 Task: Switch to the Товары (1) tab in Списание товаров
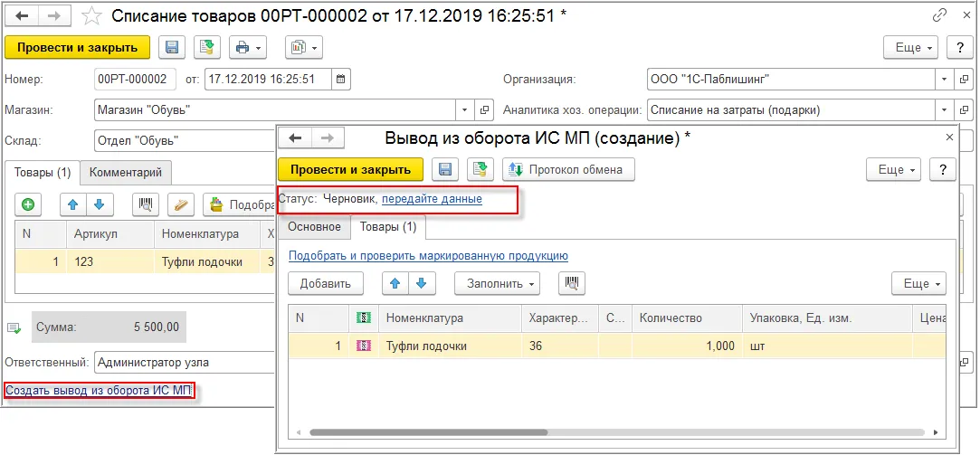point(43,173)
